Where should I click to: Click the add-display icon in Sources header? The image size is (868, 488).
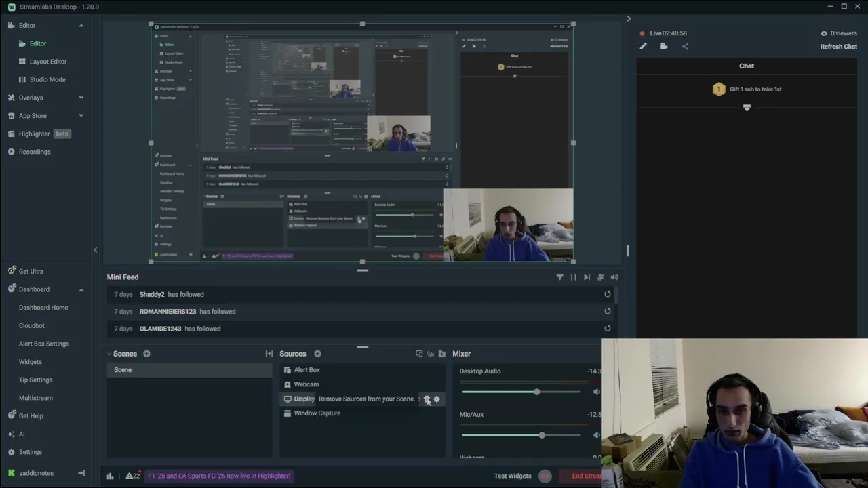[x=419, y=354]
